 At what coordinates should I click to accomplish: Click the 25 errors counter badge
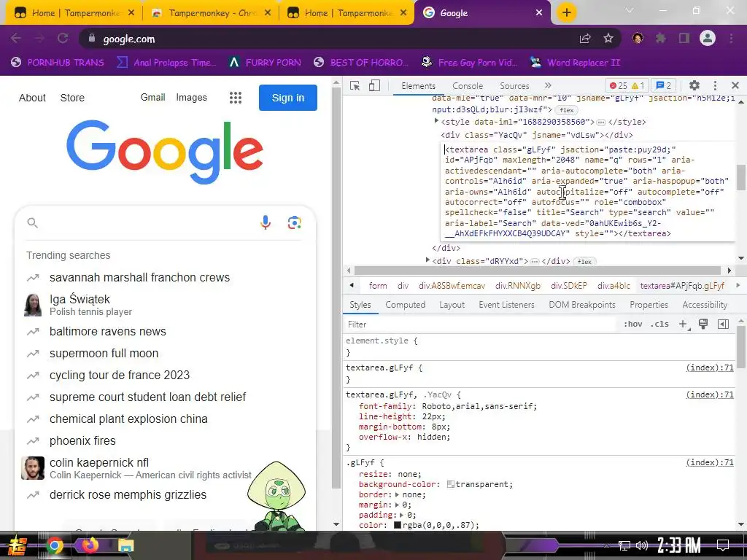click(619, 86)
